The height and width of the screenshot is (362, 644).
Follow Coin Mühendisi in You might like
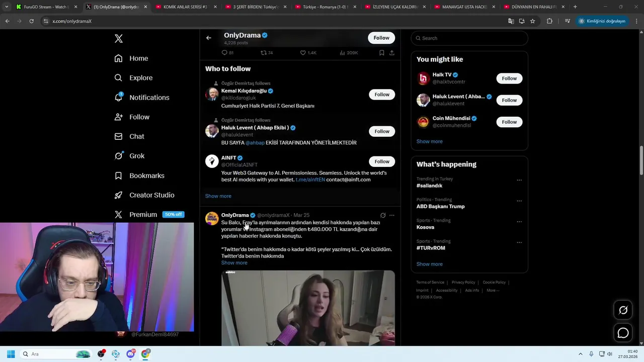(x=509, y=122)
